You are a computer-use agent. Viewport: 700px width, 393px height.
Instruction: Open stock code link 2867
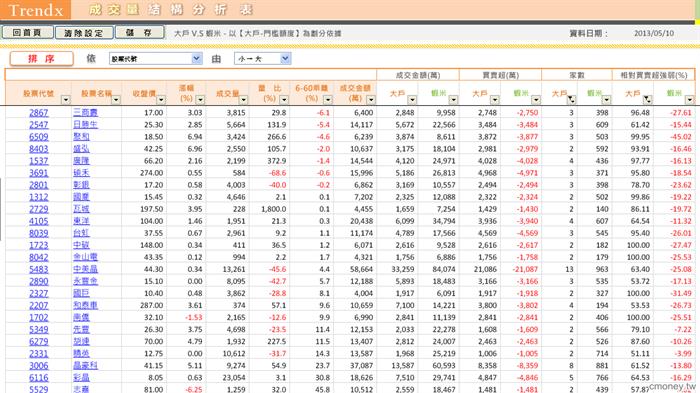pos(38,113)
